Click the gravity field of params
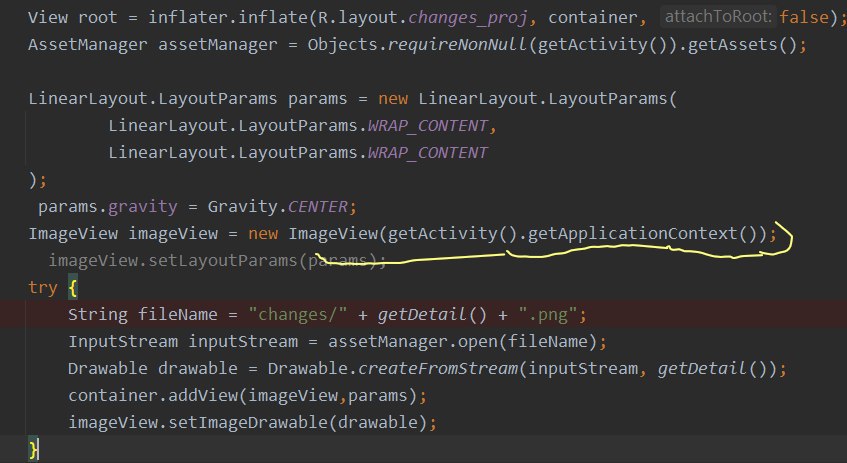 (x=143, y=207)
